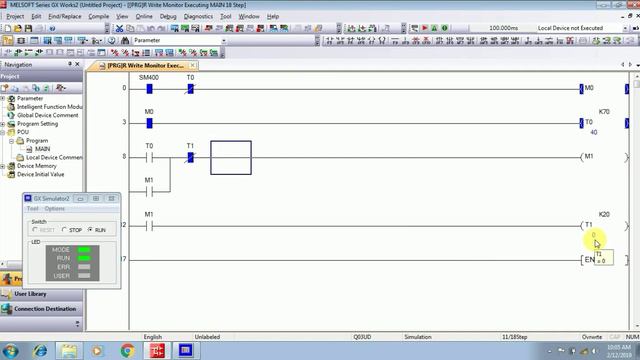Screen dimensions: 640x360
Task: Select the STOP radio button in simulator
Action: [x=64, y=230]
